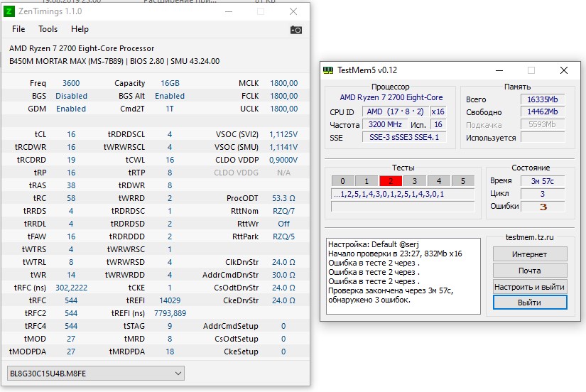Click the 5593Mb pagefile field
This screenshot has width=586, height=392.
542,124
